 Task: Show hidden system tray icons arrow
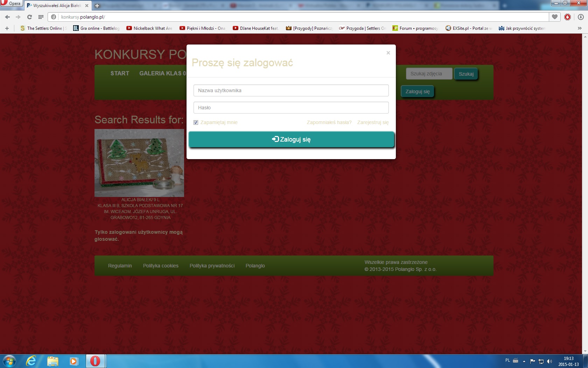tap(524, 361)
